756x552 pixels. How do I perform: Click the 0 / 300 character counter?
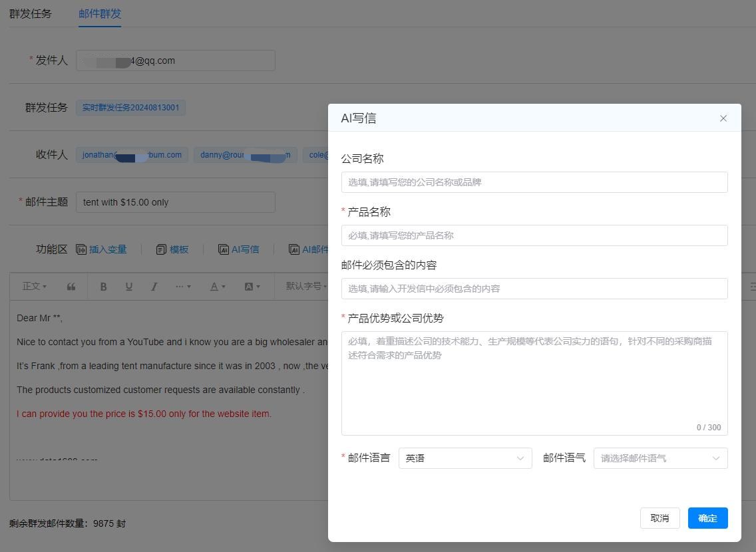(708, 427)
